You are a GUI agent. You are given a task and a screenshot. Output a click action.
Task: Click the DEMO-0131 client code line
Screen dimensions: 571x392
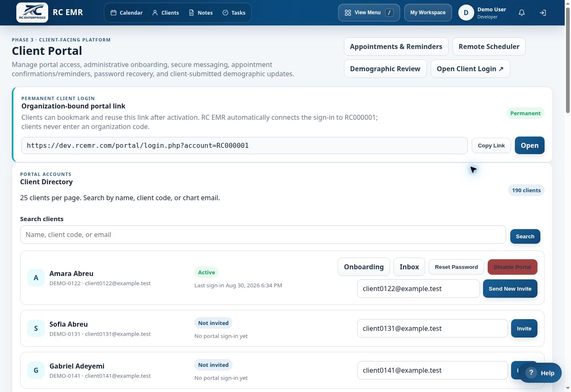(x=100, y=334)
